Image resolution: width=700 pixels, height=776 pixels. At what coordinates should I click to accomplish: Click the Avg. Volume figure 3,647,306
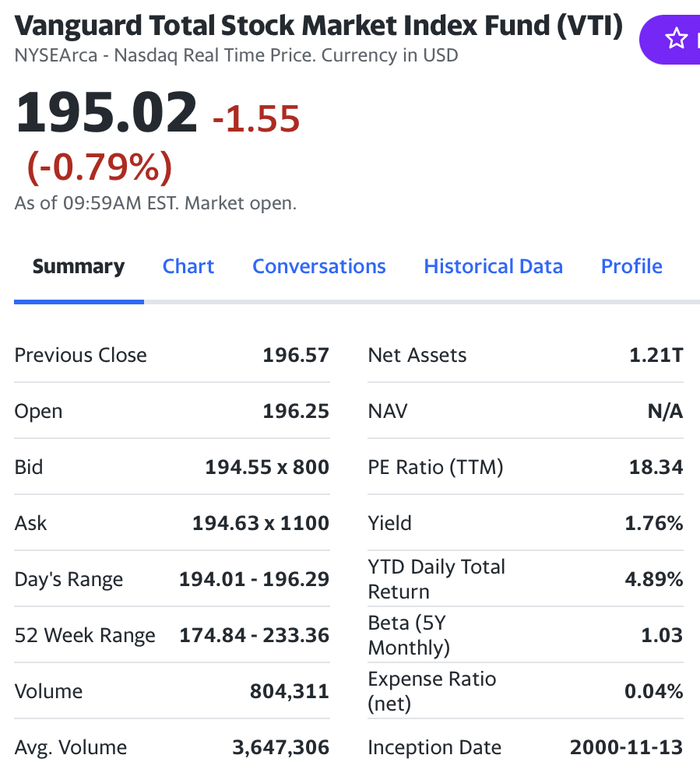pyautogui.click(x=281, y=747)
